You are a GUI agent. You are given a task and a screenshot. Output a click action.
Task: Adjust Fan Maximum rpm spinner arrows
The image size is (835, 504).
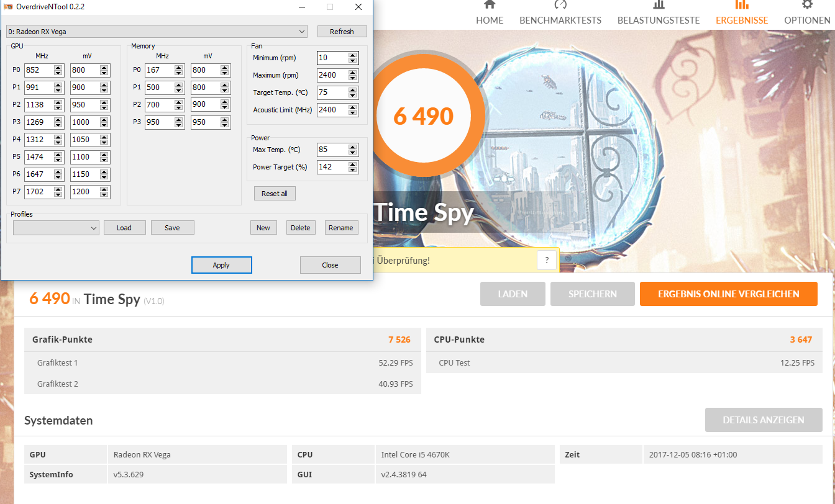coord(353,75)
